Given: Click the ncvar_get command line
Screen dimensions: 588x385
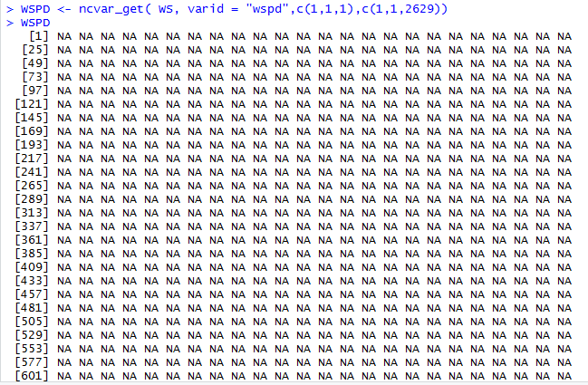Looking at the screenshot, I should [227, 9].
